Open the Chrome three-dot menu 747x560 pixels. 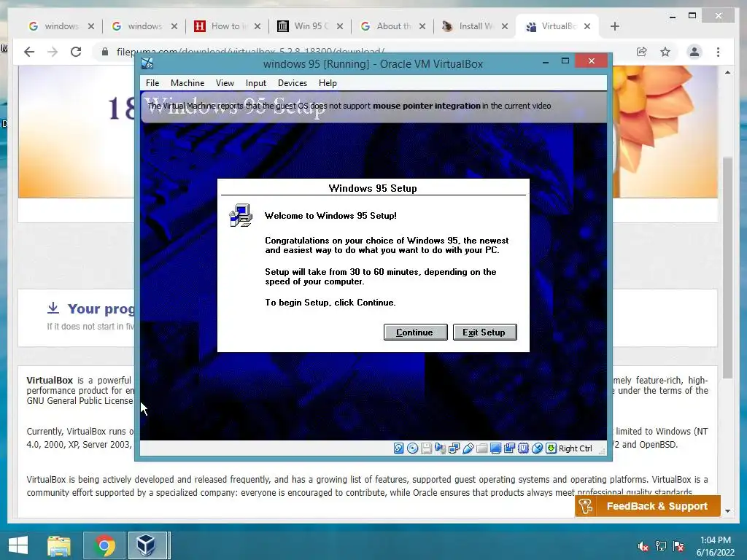point(718,52)
